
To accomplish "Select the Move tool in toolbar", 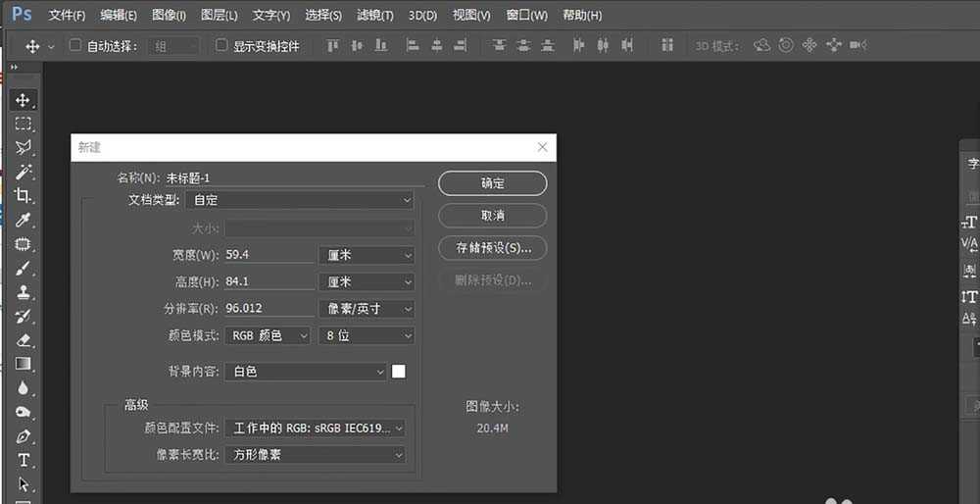I will coord(24,100).
